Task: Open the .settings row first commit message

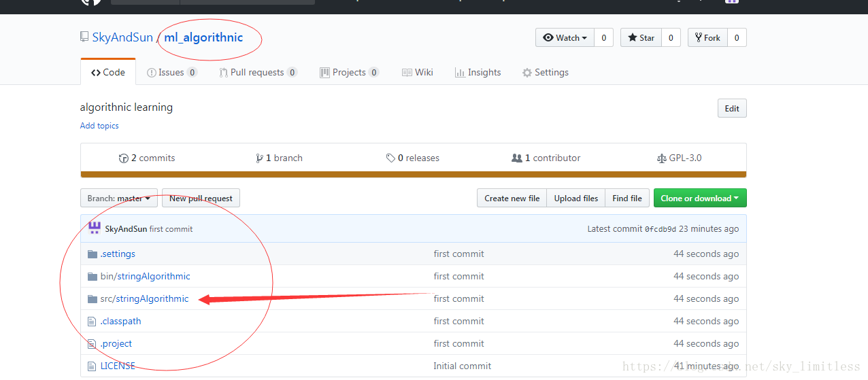Action: point(458,254)
